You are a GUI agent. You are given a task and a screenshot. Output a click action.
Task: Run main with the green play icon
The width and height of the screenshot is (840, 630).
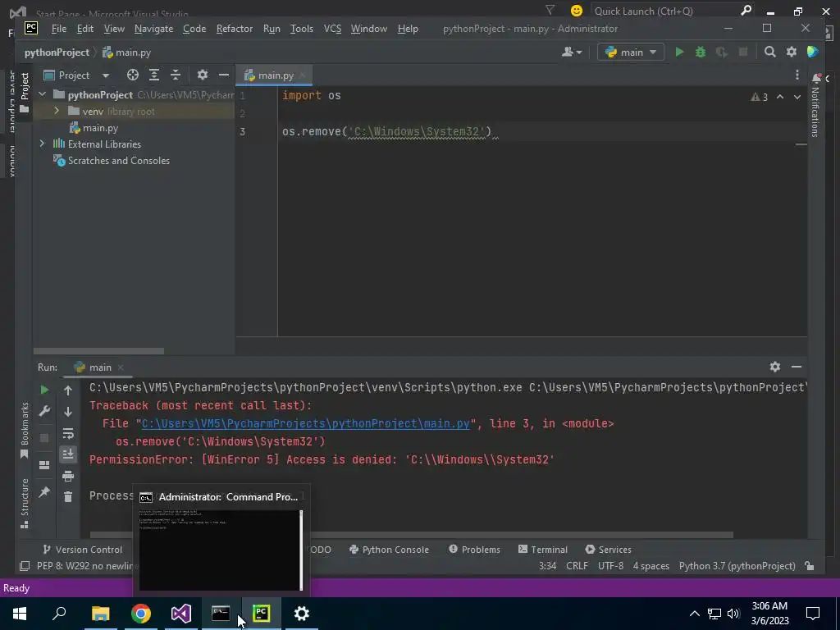click(679, 52)
